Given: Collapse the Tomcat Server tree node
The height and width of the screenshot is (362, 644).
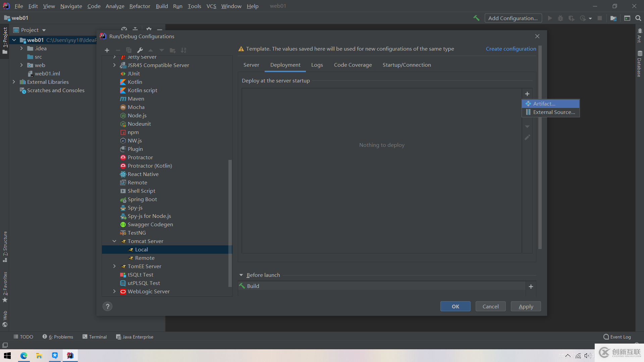Looking at the screenshot, I should [114, 241].
